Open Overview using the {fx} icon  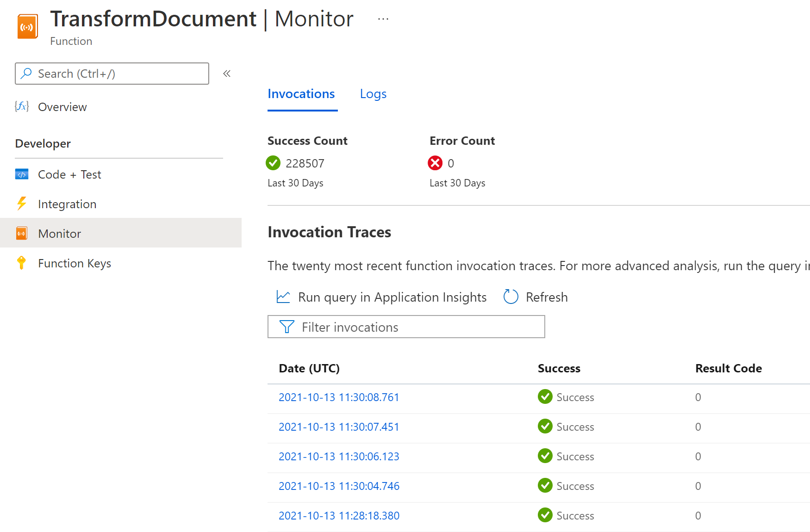(22, 106)
